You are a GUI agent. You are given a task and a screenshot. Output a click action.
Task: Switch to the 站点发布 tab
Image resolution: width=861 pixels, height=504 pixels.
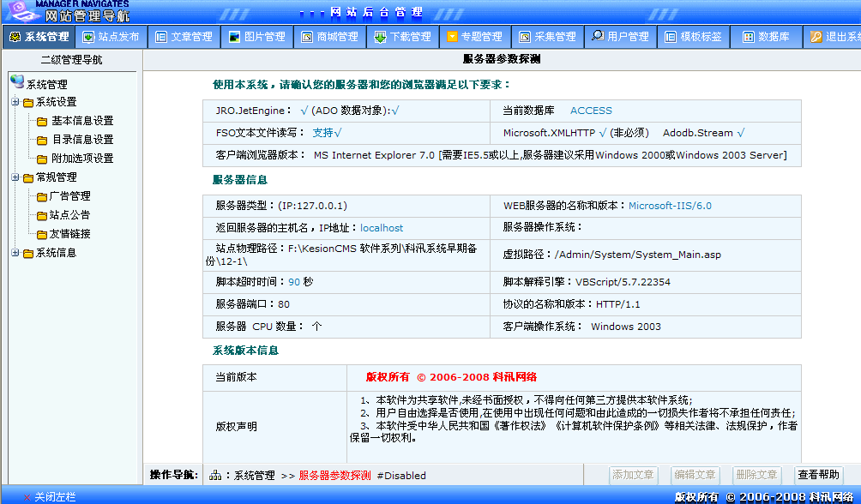(111, 37)
